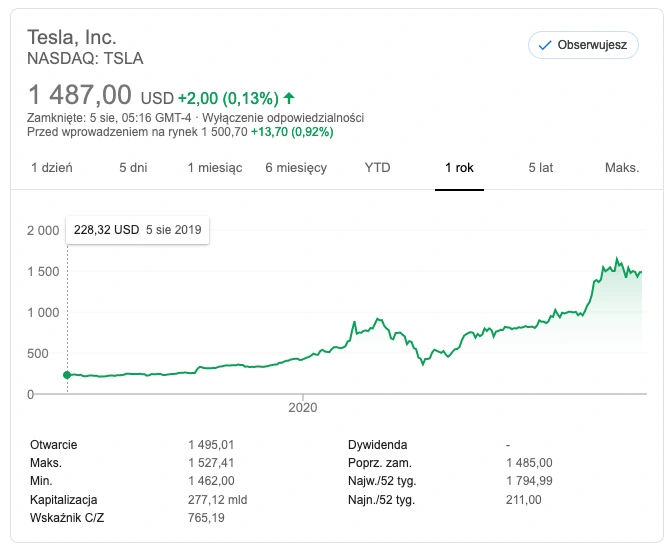
Task: Click the green chart marker dot for 5 sie 2019
Action: pyautogui.click(x=67, y=375)
